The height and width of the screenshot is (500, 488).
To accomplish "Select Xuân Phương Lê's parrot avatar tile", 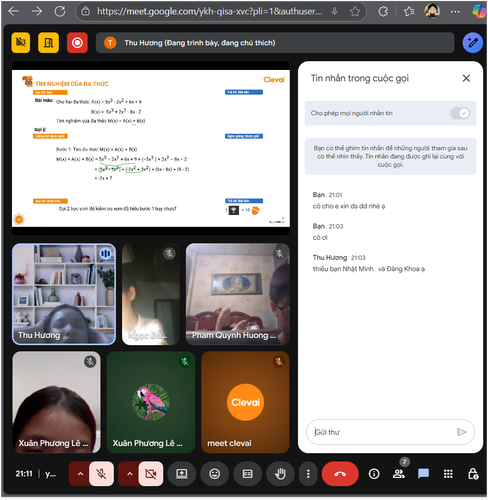I will [151, 402].
